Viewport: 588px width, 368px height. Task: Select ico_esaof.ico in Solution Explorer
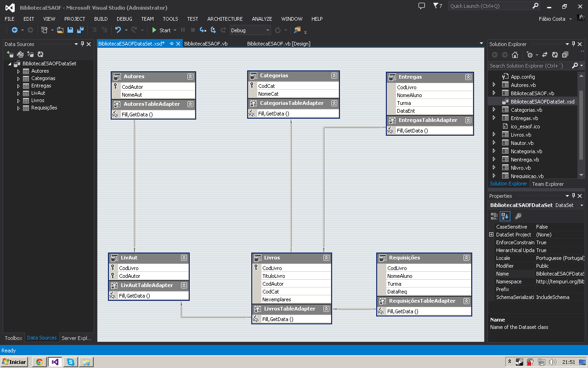point(525,126)
